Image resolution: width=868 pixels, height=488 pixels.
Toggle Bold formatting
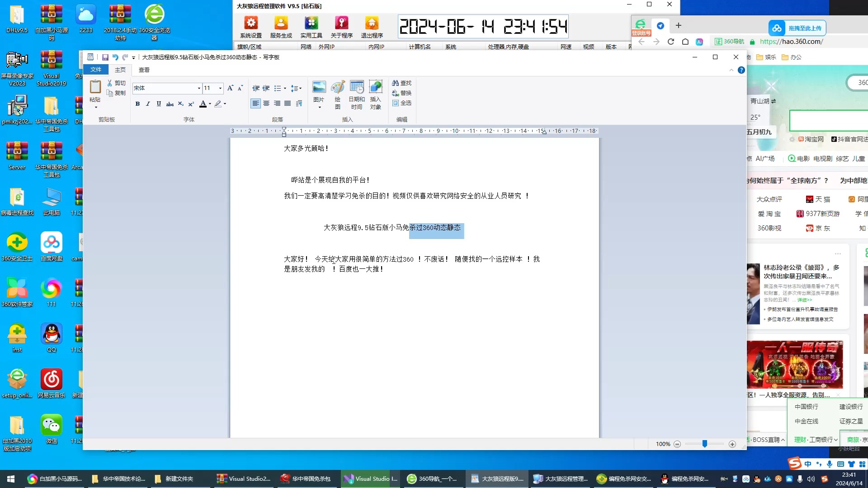click(x=137, y=104)
